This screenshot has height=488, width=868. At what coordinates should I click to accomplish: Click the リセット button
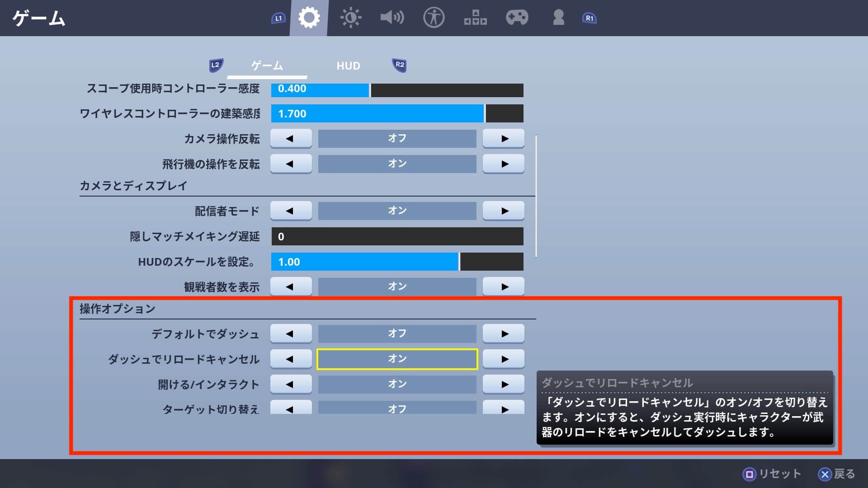[x=772, y=474]
